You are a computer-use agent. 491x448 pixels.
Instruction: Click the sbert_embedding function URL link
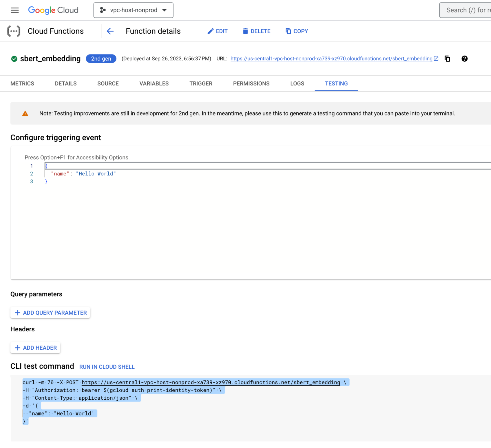tap(331, 58)
